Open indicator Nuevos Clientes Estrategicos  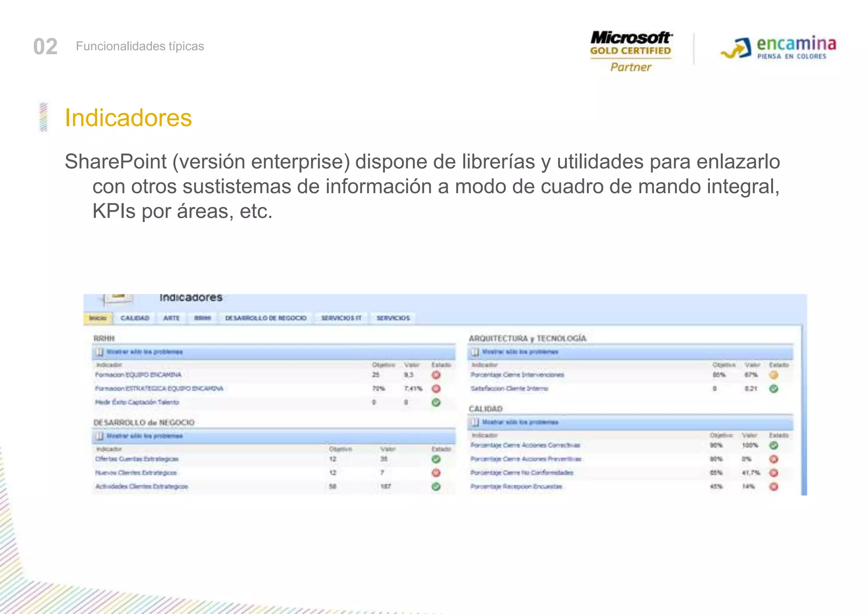point(136,473)
